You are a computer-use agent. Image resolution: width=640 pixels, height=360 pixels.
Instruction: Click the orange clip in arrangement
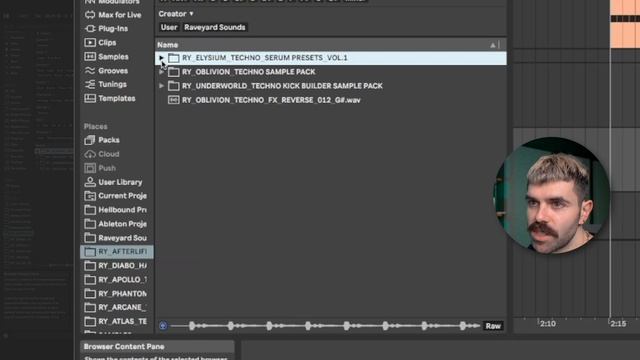(x=625, y=24)
